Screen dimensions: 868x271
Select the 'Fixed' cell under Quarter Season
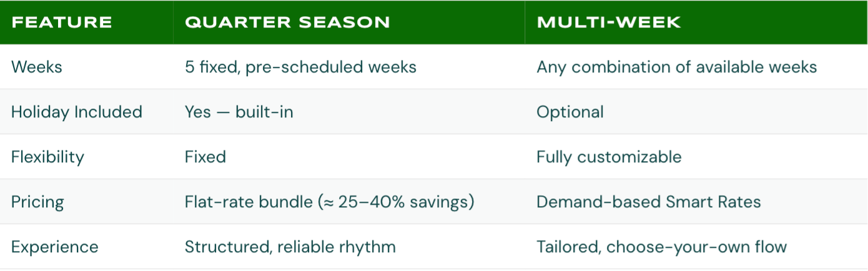[205, 157]
